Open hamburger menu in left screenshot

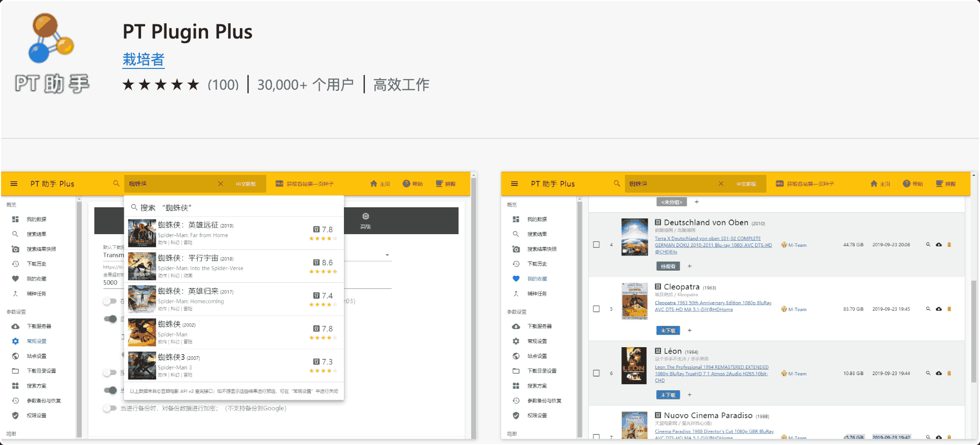point(14,184)
